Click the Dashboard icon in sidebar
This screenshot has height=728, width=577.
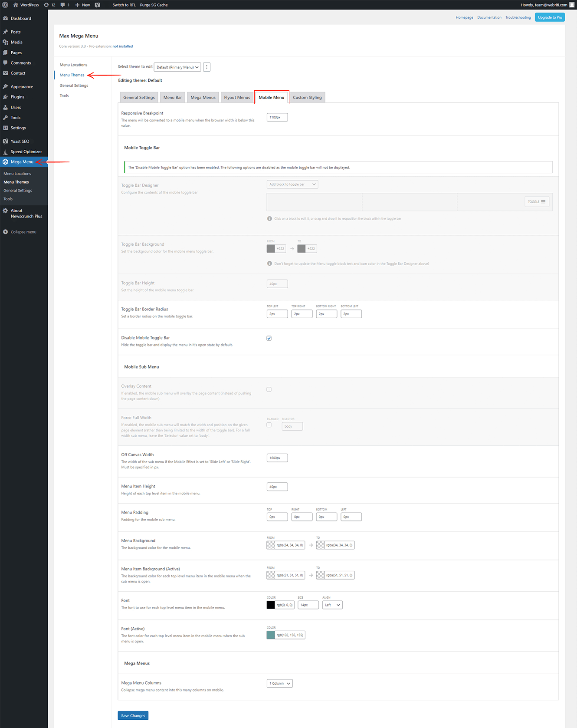tap(6, 18)
